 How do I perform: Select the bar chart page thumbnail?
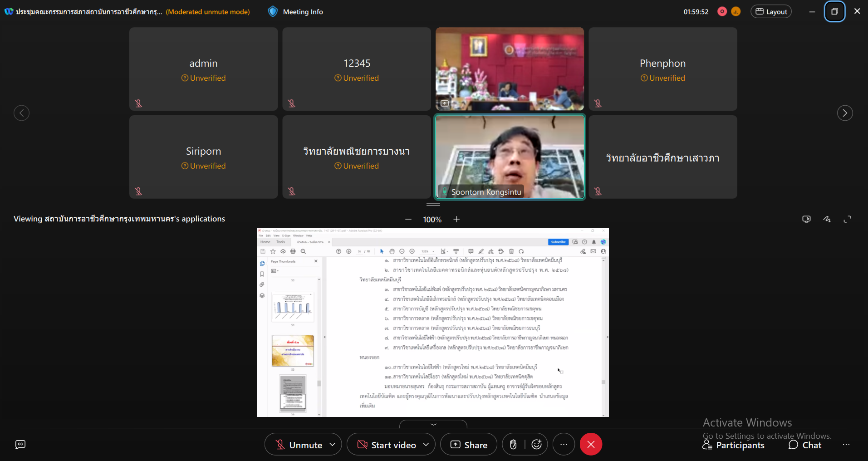pos(293,307)
